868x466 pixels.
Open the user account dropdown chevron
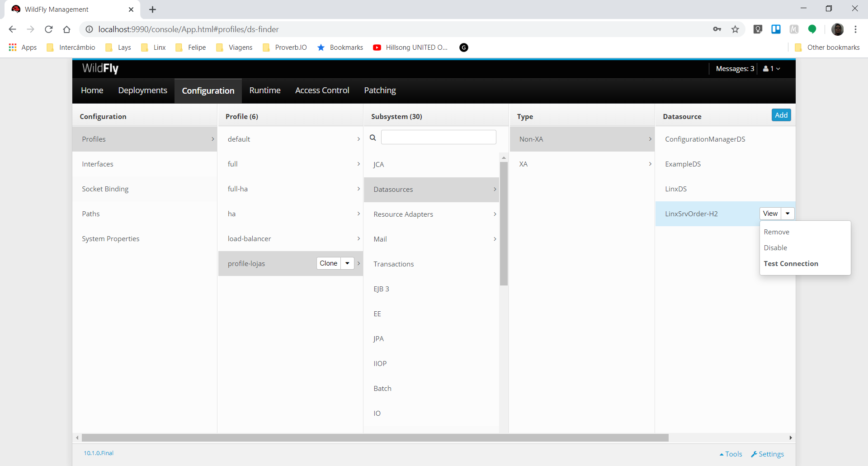[778, 69]
